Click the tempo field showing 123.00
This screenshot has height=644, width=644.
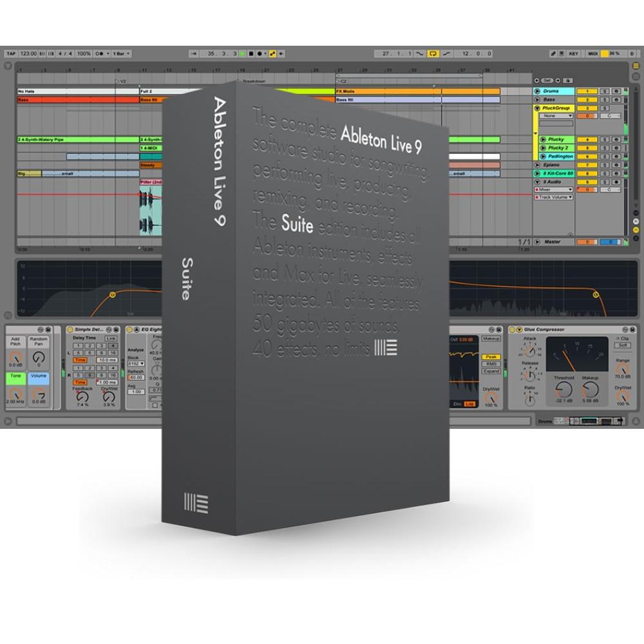[x=28, y=54]
